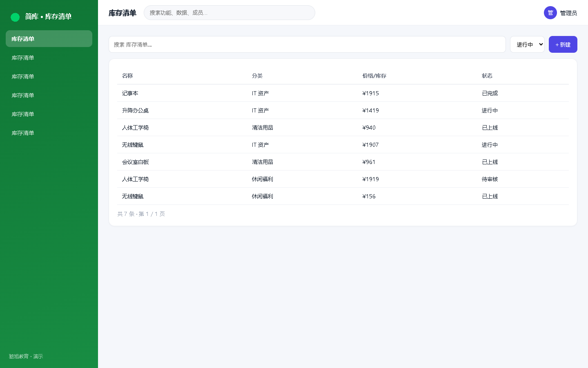588x368 pixels.
Task: Click the purple 管 avatar icon
Action: tap(550, 13)
